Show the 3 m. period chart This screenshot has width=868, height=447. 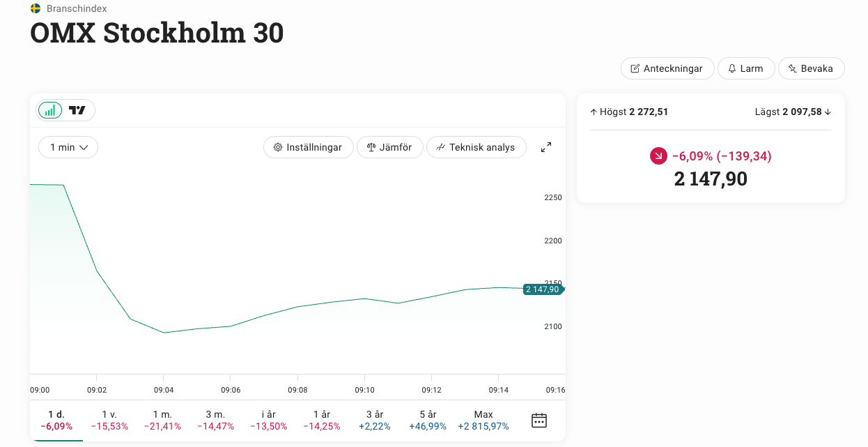[x=215, y=421]
